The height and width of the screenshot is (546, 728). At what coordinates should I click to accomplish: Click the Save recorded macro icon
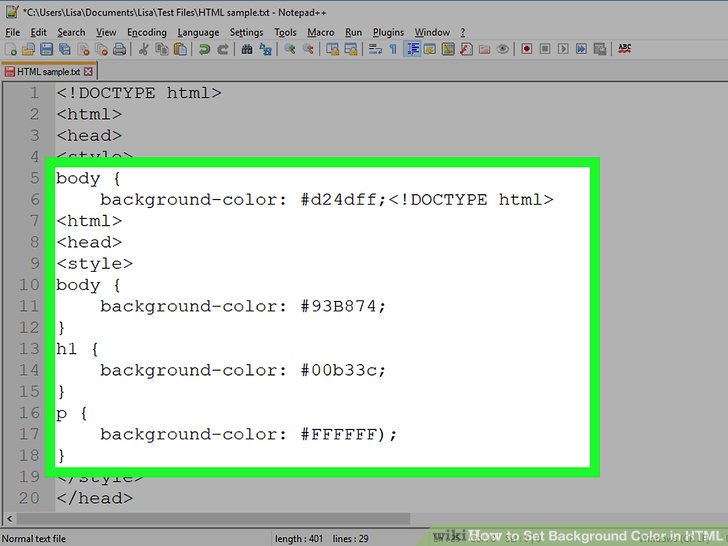(x=600, y=49)
